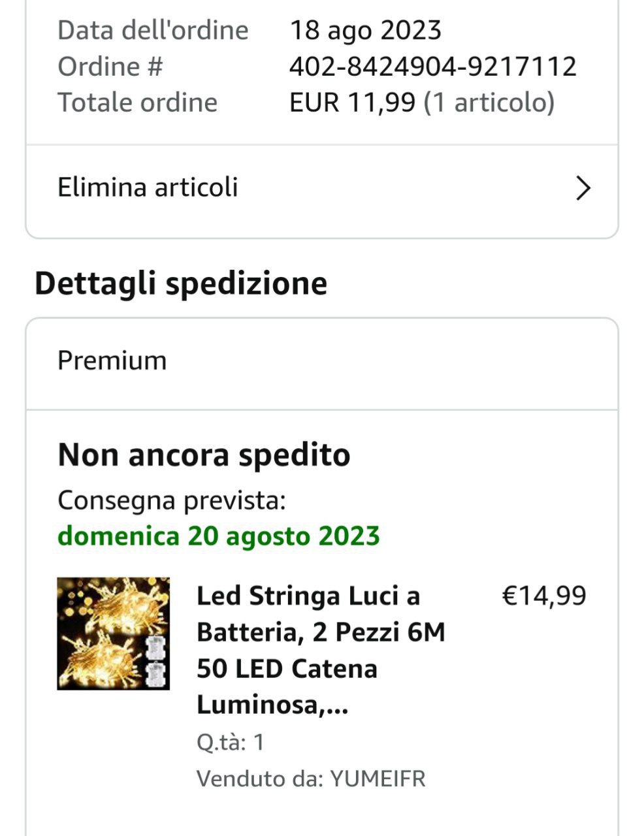
Task: Tap the chevron arrow beside Elimina articoli
Action: [x=583, y=188]
